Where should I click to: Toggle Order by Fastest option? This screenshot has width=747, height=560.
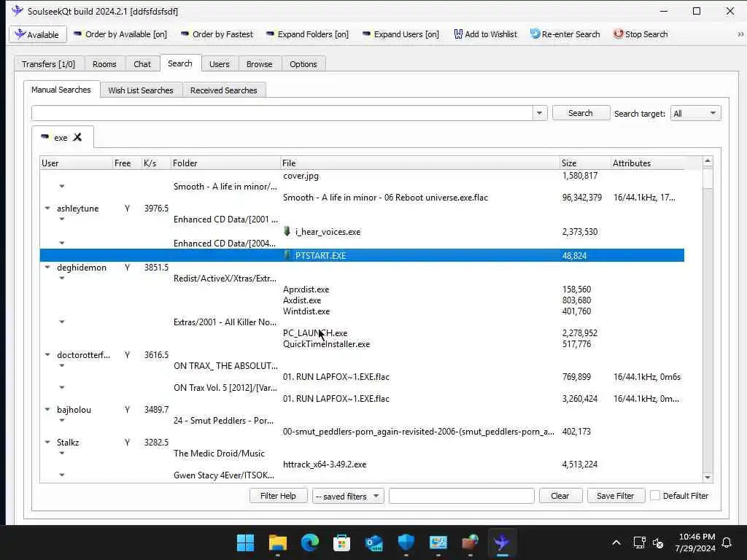[217, 34]
